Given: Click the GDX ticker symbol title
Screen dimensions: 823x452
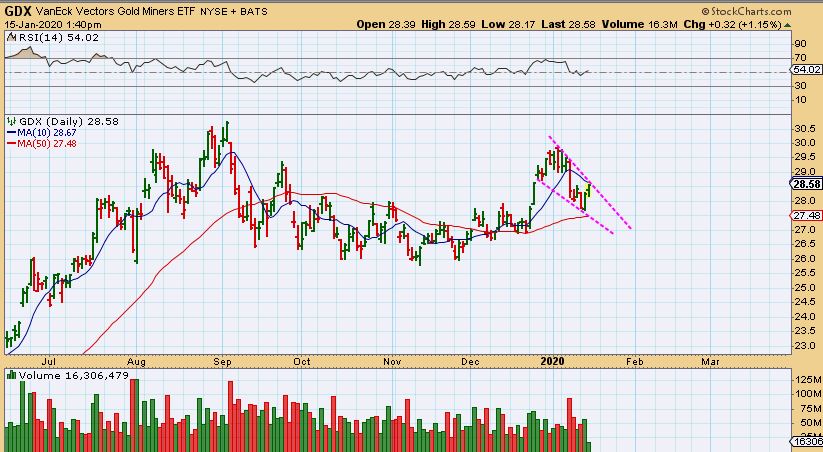Looking at the screenshot, I should click(x=18, y=10).
